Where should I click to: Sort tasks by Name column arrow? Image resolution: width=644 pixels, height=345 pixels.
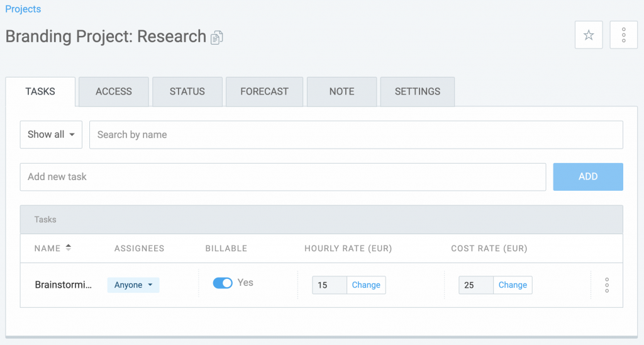pyautogui.click(x=69, y=247)
